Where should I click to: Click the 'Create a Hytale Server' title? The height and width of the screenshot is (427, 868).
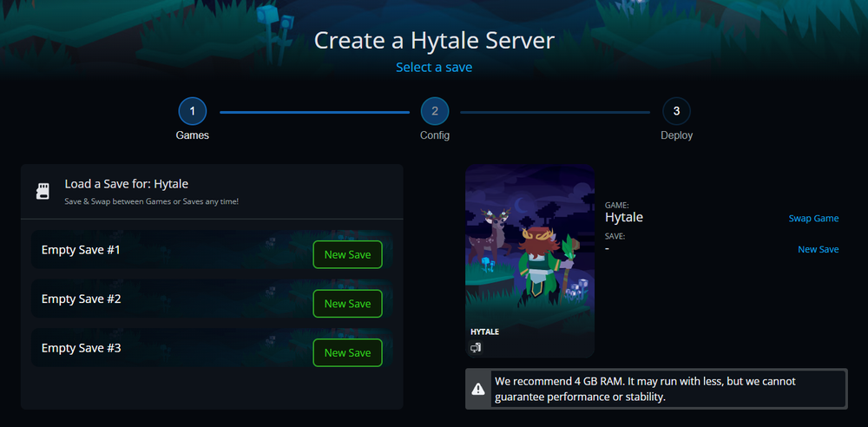434,41
